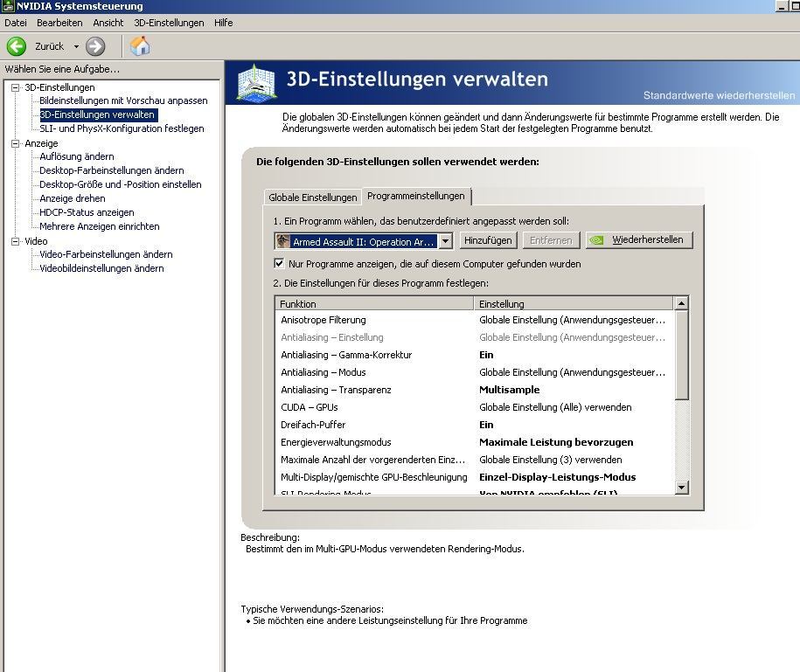The width and height of the screenshot is (800, 672).
Task: Open Video-Farbeinstellungen ändern
Action: pyautogui.click(x=106, y=254)
